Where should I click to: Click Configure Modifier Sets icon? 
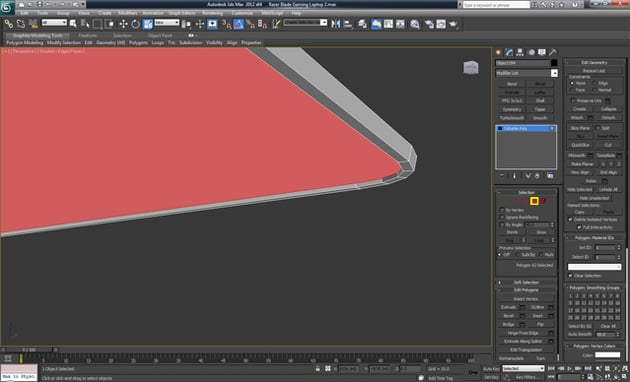pyautogui.click(x=550, y=176)
